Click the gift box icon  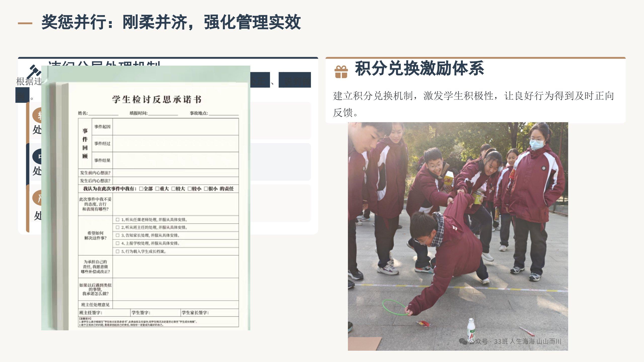[341, 72]
